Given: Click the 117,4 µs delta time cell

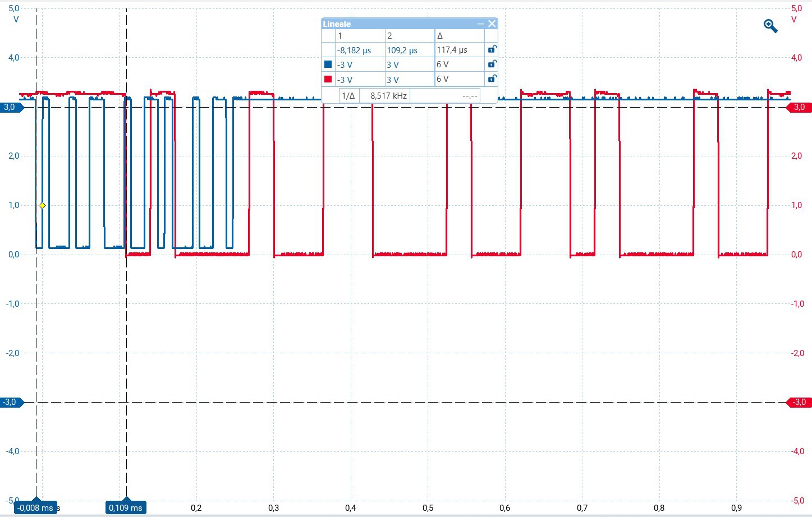Looking at the screenshot, I should coord(452,50).
